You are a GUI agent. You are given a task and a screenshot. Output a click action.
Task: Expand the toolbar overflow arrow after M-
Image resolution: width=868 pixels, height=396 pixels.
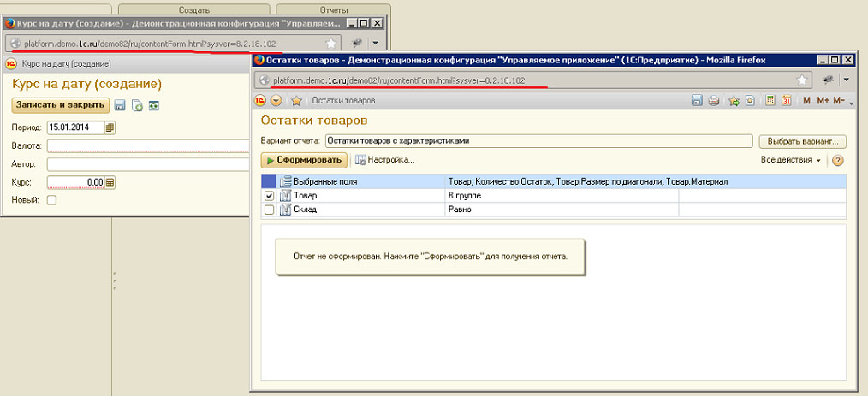852,103
